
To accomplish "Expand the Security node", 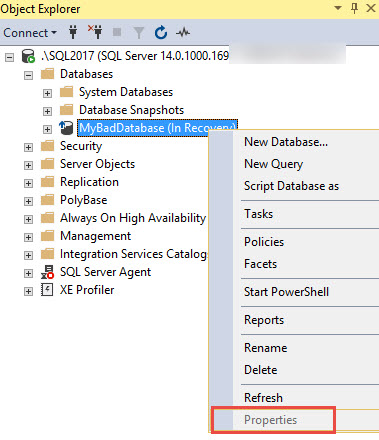I will [x=28, y=147].
